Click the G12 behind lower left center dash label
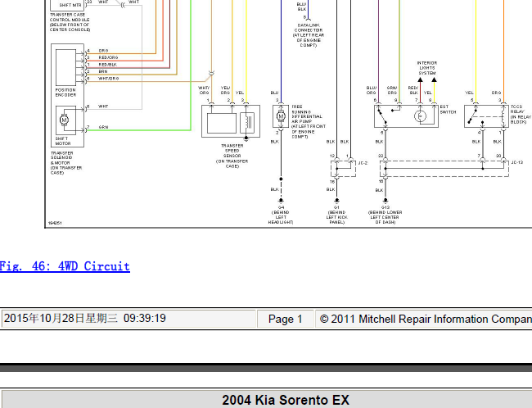This screenshot has width=532, height=408. (x=385, y=215)
